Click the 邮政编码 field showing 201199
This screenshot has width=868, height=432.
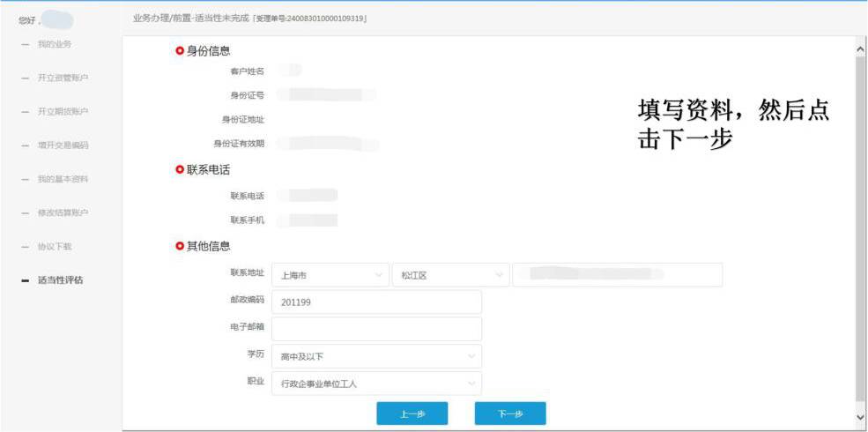pos(376,302)
